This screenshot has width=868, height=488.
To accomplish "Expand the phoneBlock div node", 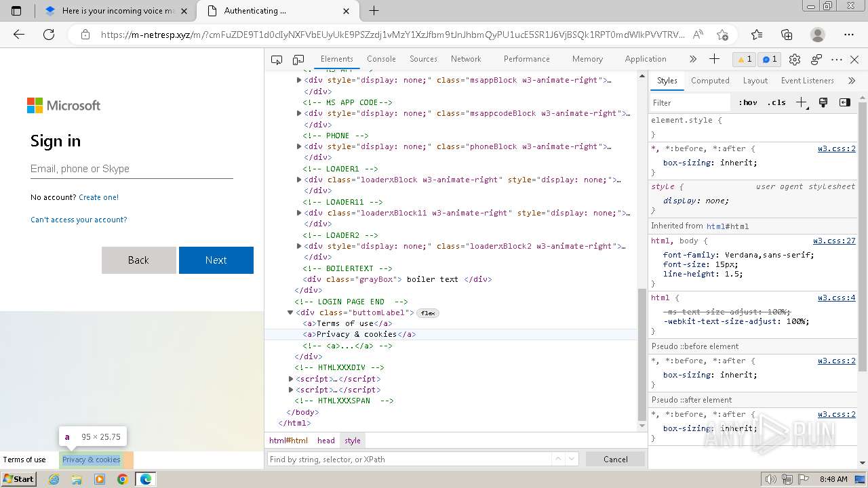I will (299, 146).
